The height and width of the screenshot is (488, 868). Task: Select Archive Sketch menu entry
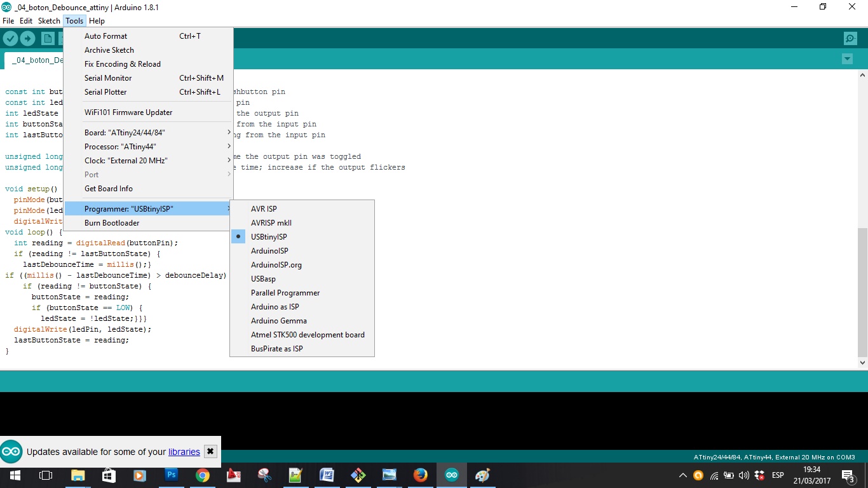pos(149,50)
